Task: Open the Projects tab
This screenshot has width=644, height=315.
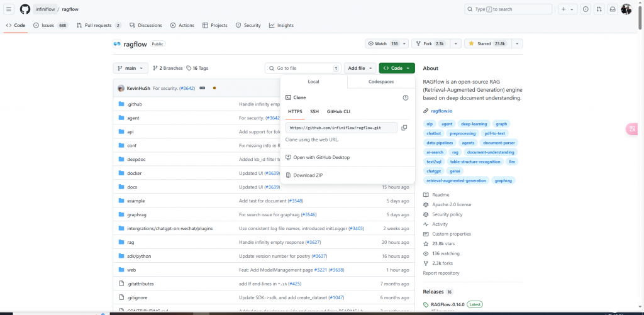Action: (x=215, y=25)
